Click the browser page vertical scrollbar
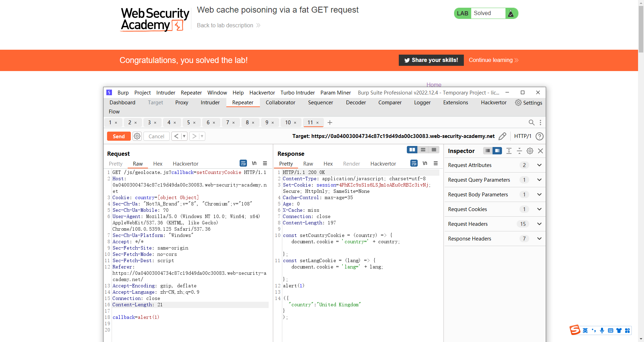Image resolution: width=644 pixels, height=342 pixels. [x=641, y=30]
